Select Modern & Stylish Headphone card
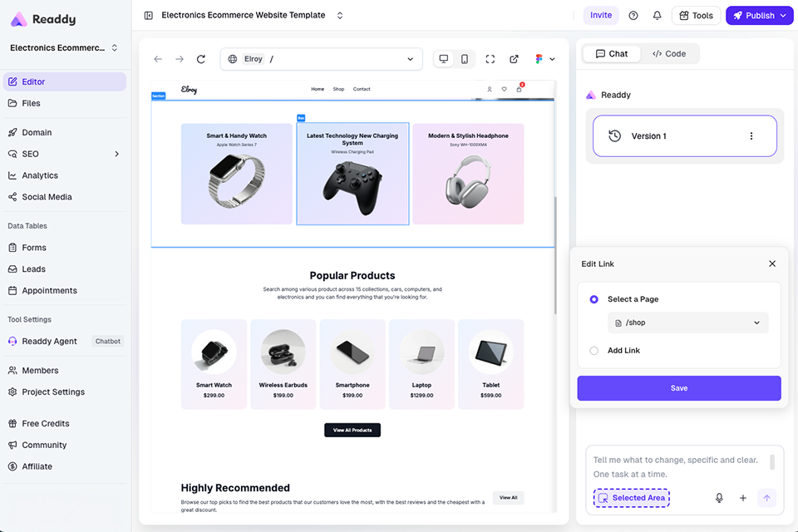The image size is (798, 532). (x=468, y=174)
